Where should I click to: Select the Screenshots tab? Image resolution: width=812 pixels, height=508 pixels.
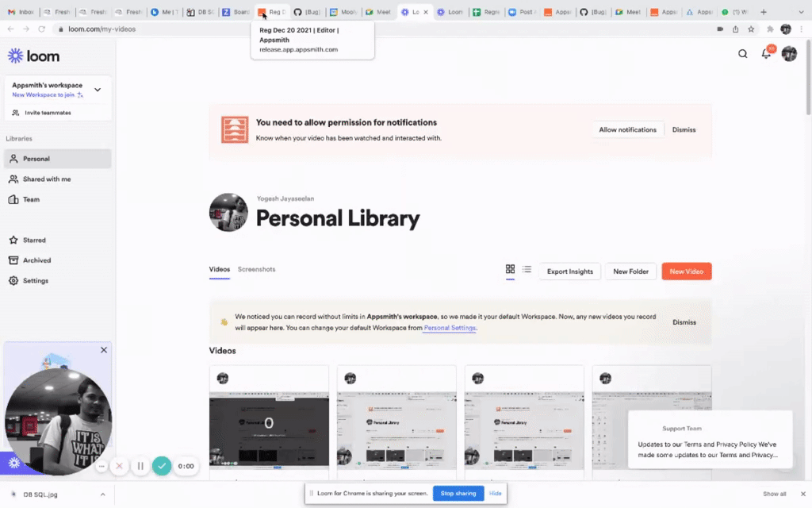pyautogui.click(x=256, y=269)
